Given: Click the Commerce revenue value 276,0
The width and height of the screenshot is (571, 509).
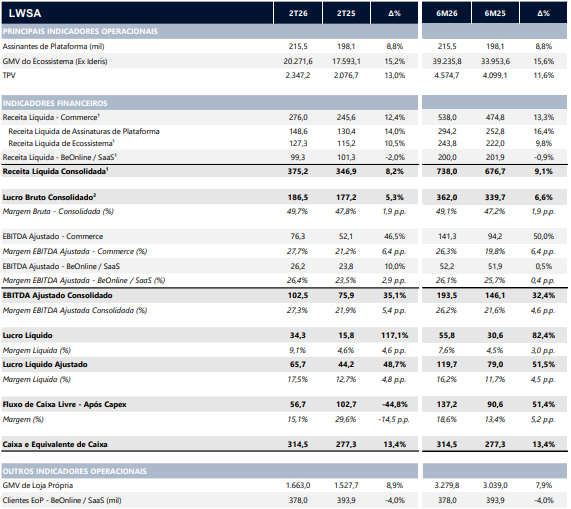Looking at the screenshot, I should coord(298,118).
